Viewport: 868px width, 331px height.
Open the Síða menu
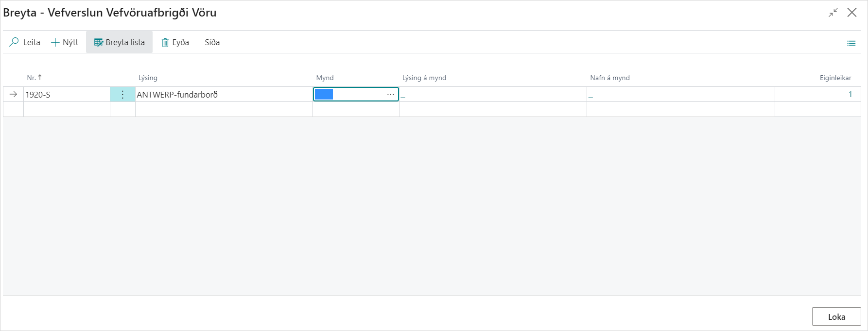(212, 42)
